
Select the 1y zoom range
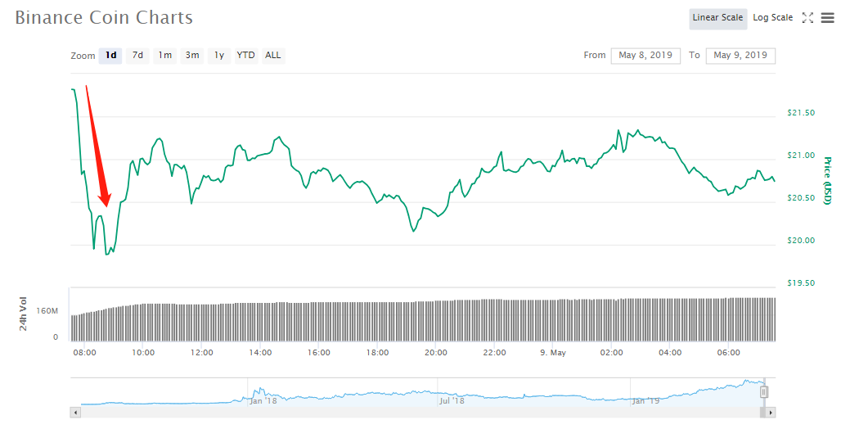coord(219,56)
